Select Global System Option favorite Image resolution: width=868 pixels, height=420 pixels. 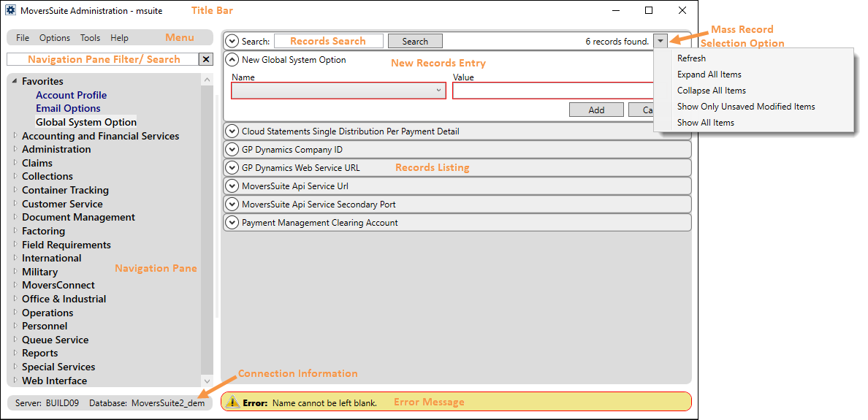point(85,122)
